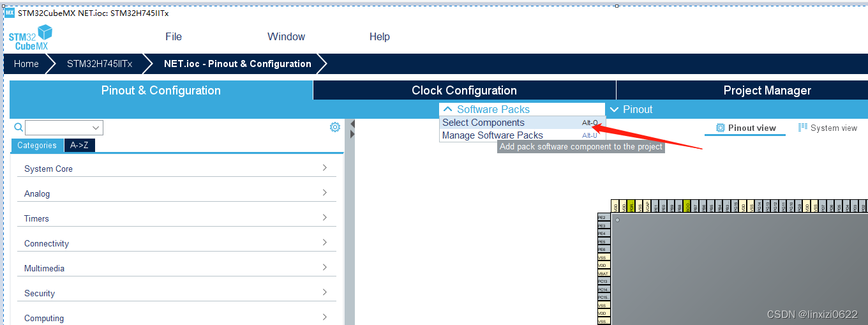
Task: Switch to Clock Configuration tab
Action: pyautogui.click(x=464, y=90)
